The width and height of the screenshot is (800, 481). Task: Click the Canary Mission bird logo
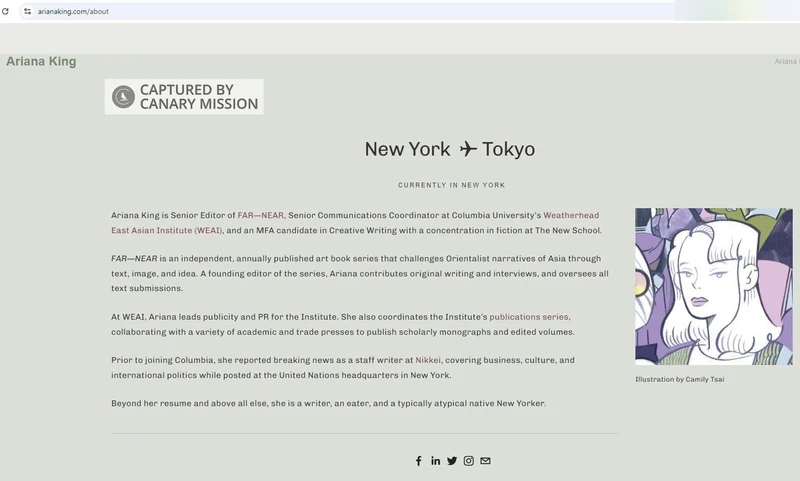coord(123,97)
